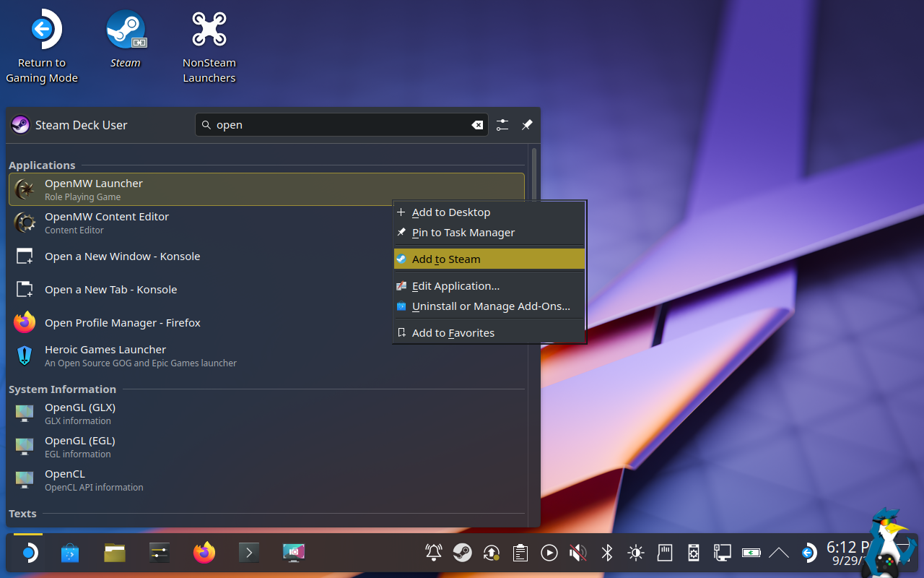Click the Steam desktop shortcut icon
924x578 pixels.
[x=126, y=30]
